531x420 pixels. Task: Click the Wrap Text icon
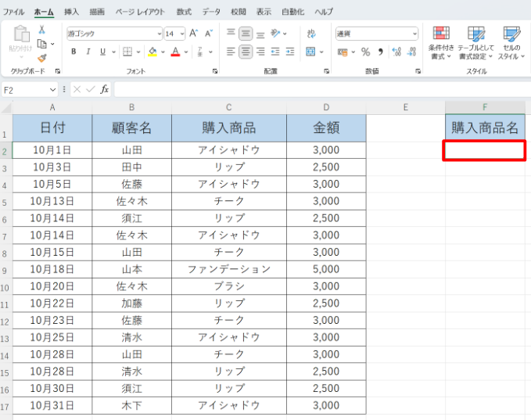pos(311,33)
